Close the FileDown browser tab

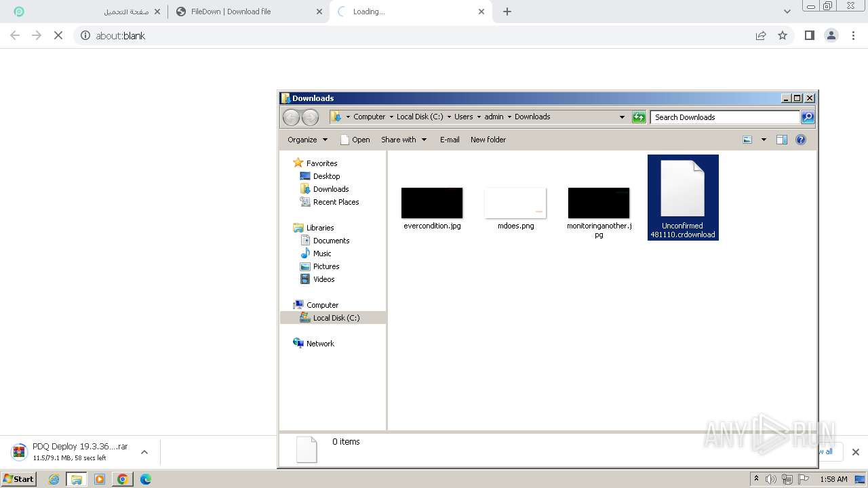[x=319, y=12]
